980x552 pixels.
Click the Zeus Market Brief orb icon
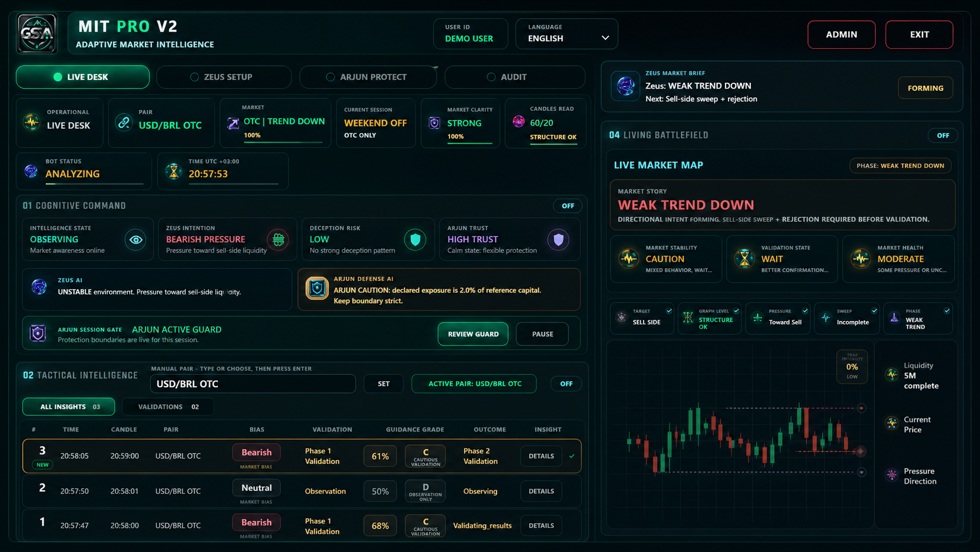[x=625, y=86]
